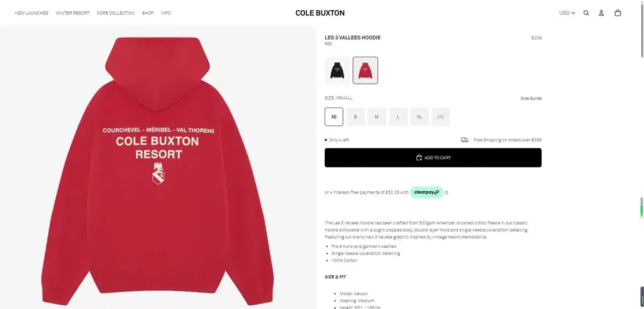Screen dimensions: 644x309
Task: Open the account profile icon
Action: tap(602, 13)
